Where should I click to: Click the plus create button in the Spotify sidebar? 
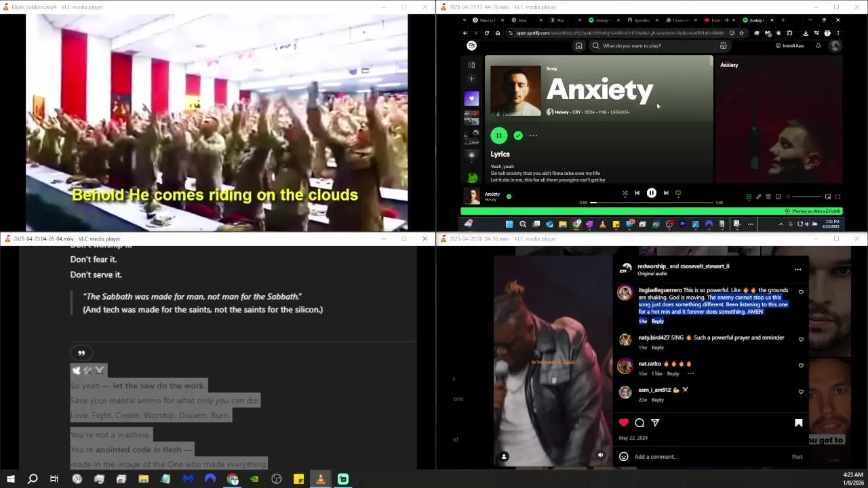click(472, 79)
